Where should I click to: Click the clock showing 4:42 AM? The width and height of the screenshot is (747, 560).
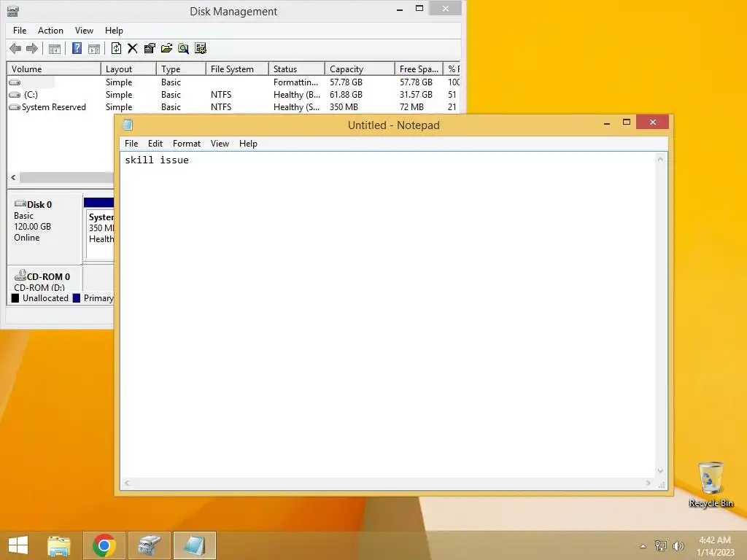pyautogui.click(x=715, y=540)
